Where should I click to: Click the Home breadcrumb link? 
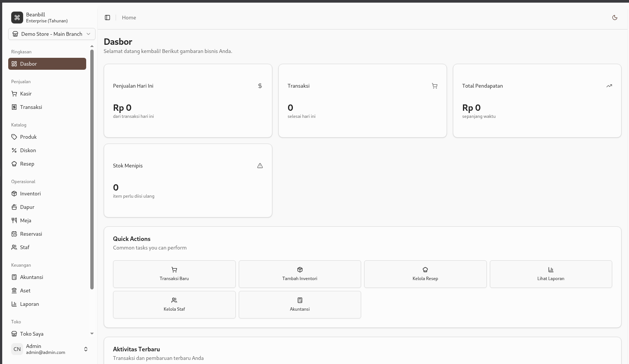(x=129, y=18)
